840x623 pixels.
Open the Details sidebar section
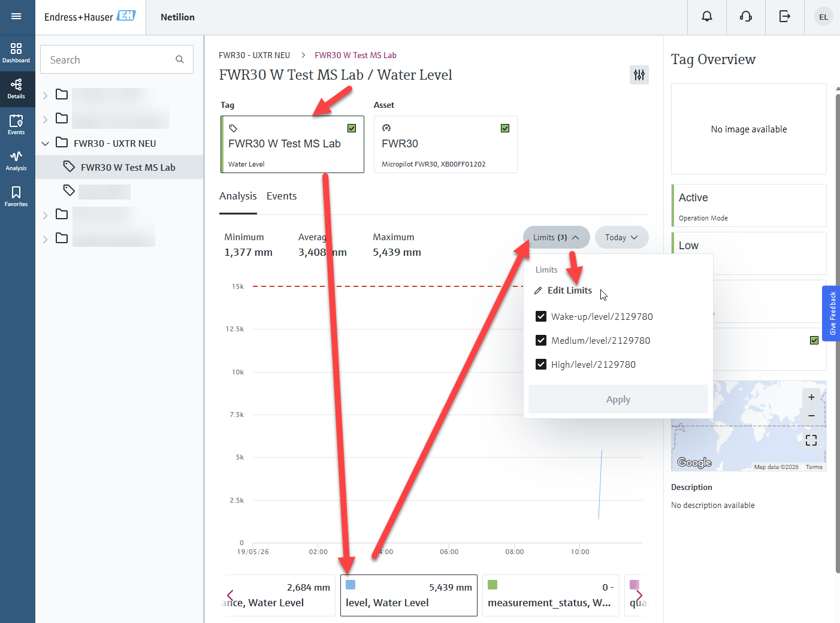16,89
